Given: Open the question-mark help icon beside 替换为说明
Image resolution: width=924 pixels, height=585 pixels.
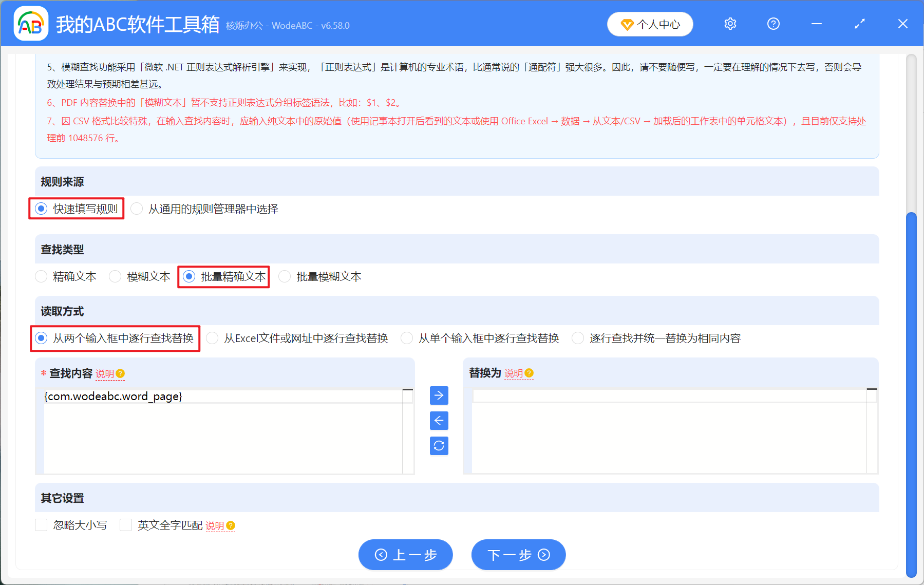Looking at the screenshot, I should (x=530, y=374).
